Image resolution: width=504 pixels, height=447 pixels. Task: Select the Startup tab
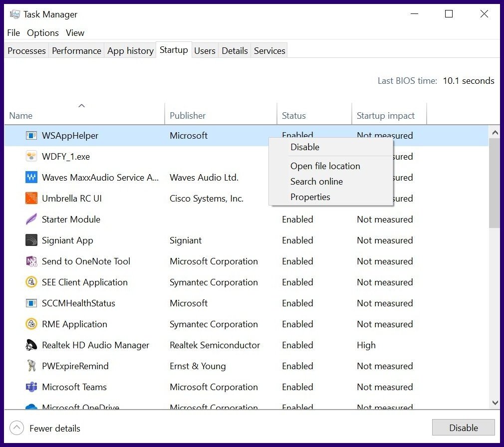click(174, 50)
